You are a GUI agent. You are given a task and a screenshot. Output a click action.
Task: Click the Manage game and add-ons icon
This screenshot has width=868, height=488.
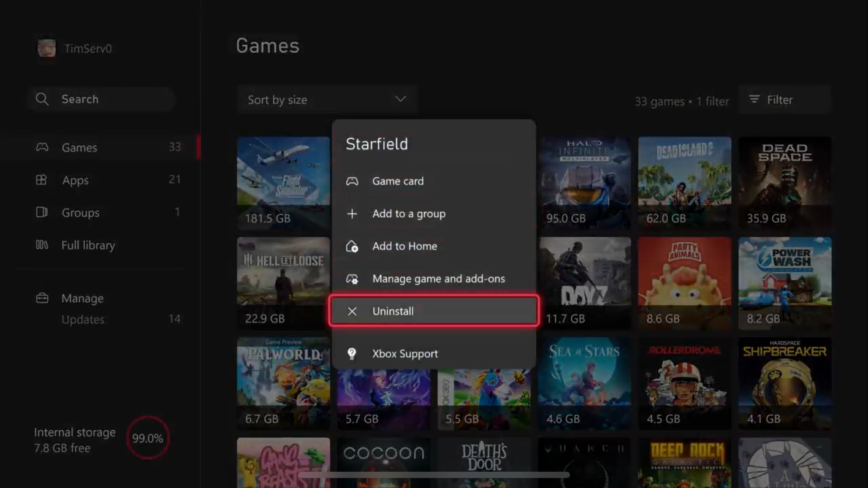point(352,279)
